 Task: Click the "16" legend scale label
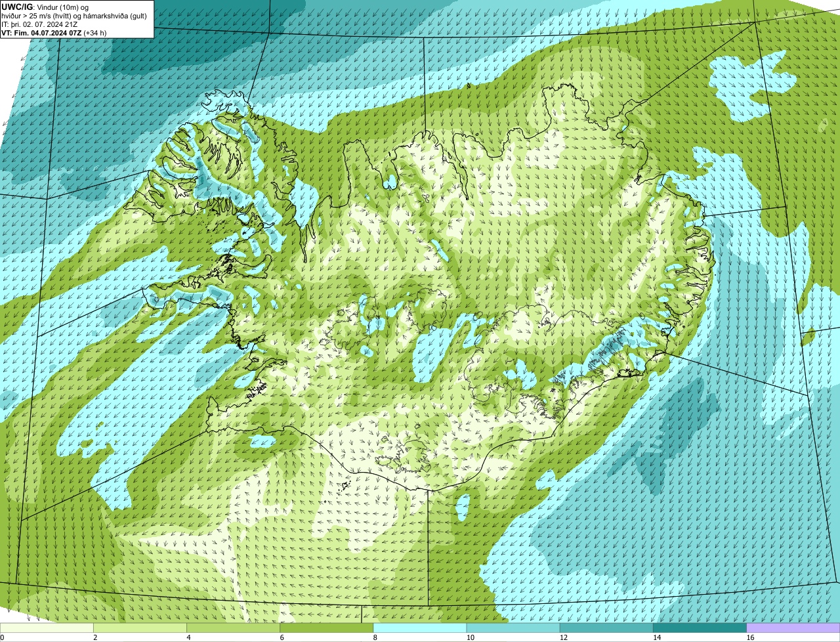pyautogui.click(x=750, y=637)
